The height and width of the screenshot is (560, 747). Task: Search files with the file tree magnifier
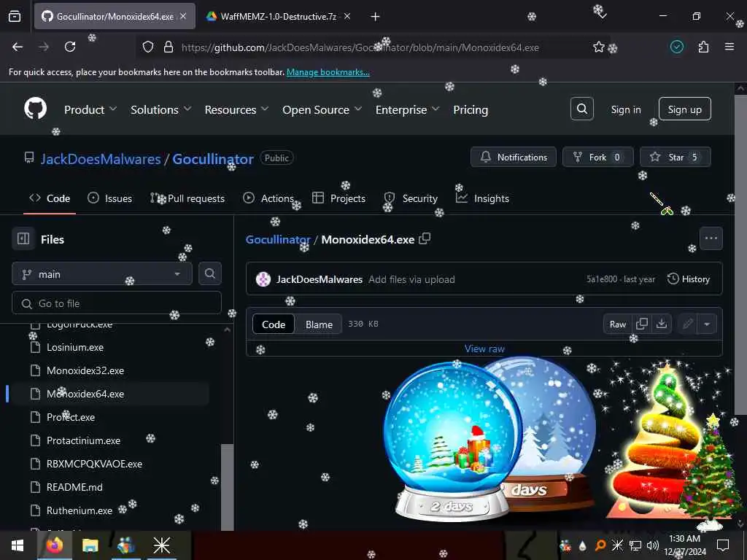209,273
